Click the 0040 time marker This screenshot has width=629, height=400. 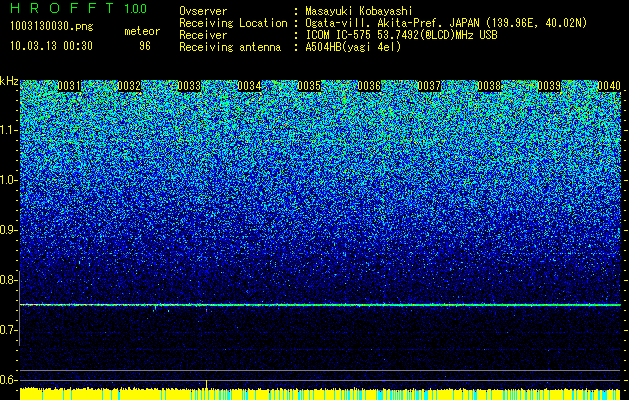pyautogui.click(x=609, y=86)
